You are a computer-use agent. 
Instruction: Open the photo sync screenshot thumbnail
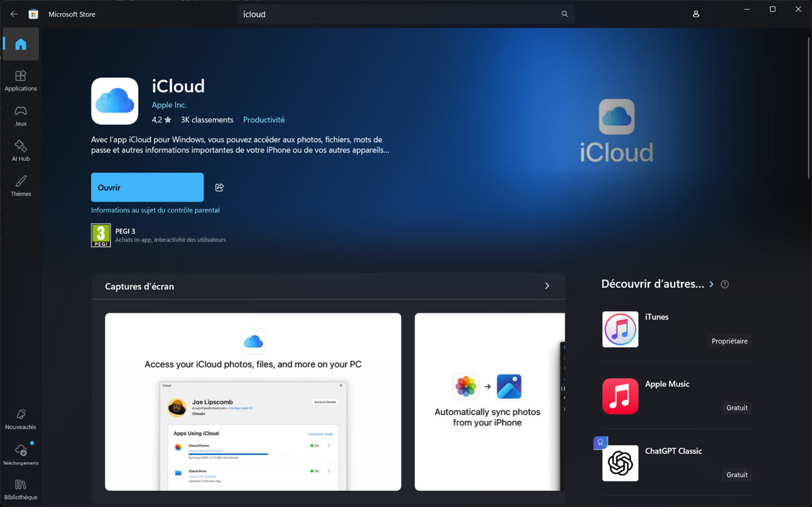pyautogui.click(x=490, y=401)
